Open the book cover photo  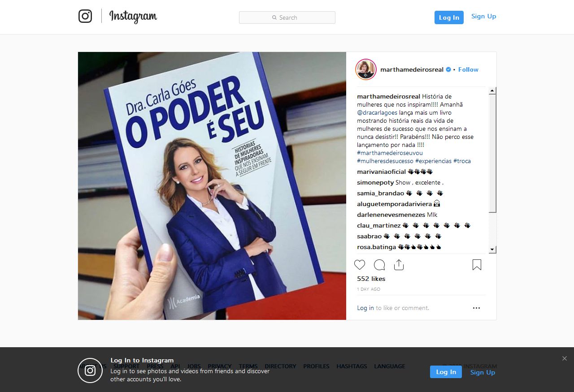(212, 186)
